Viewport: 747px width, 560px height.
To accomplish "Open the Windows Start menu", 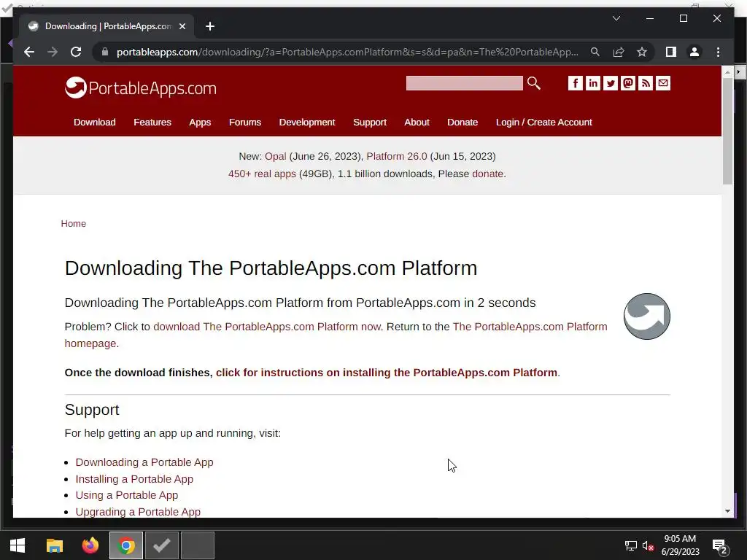I will 18,545.
